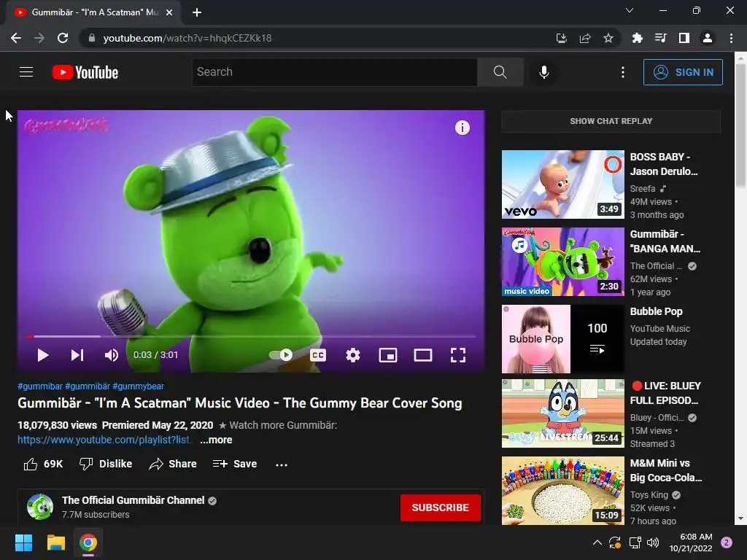747x560 pixels.
Task: Toggle closed captions CC
Action: click(x=318, y=355)
